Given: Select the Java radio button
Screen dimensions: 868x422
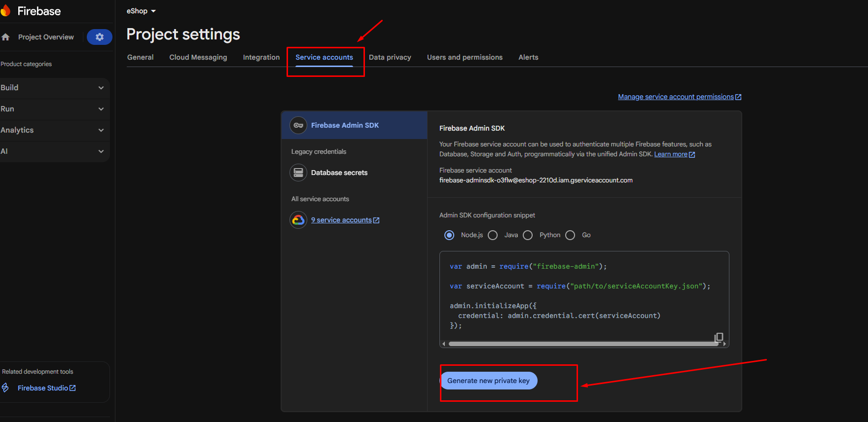Looking at the screenshot, I should [x=493, y=235].
